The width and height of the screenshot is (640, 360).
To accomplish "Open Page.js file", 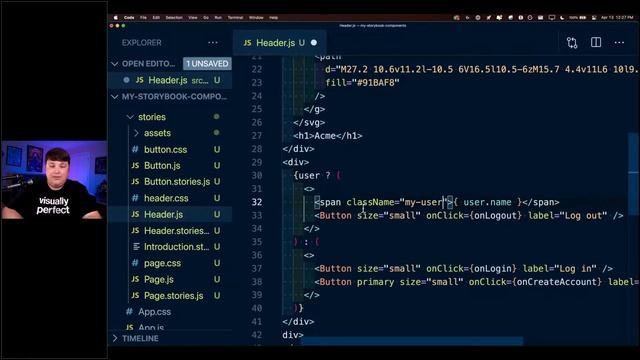I will click(x=158, y=280).
